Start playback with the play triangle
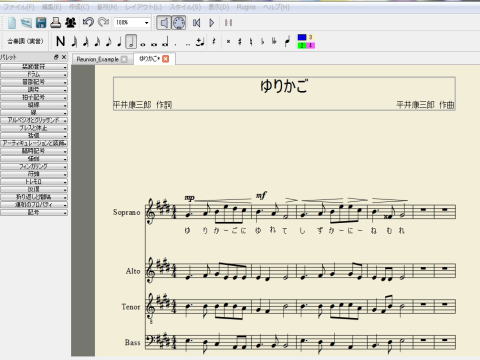Viewport: 480px width, 360px height. [212, 23]
